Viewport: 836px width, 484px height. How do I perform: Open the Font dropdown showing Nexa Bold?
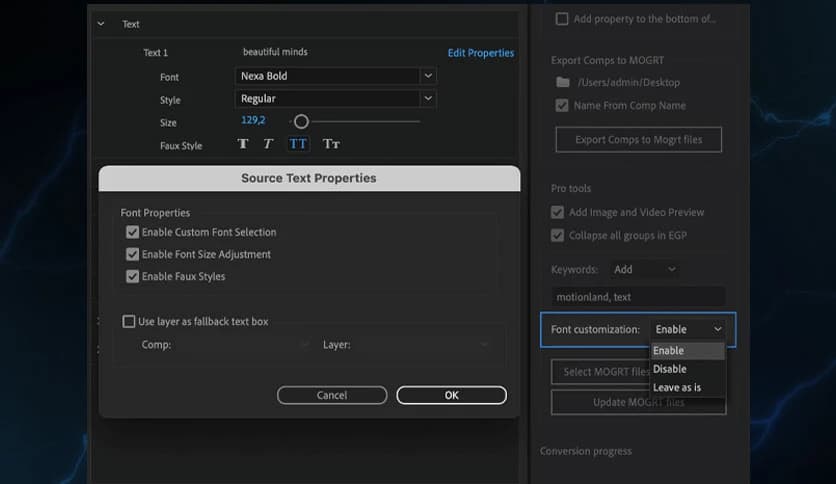pyautogui.click(x=335, y=76)
